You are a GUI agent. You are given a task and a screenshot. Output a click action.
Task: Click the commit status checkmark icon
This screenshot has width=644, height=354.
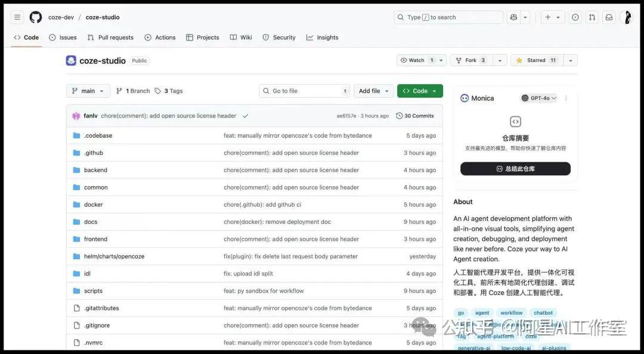(245, 116)
